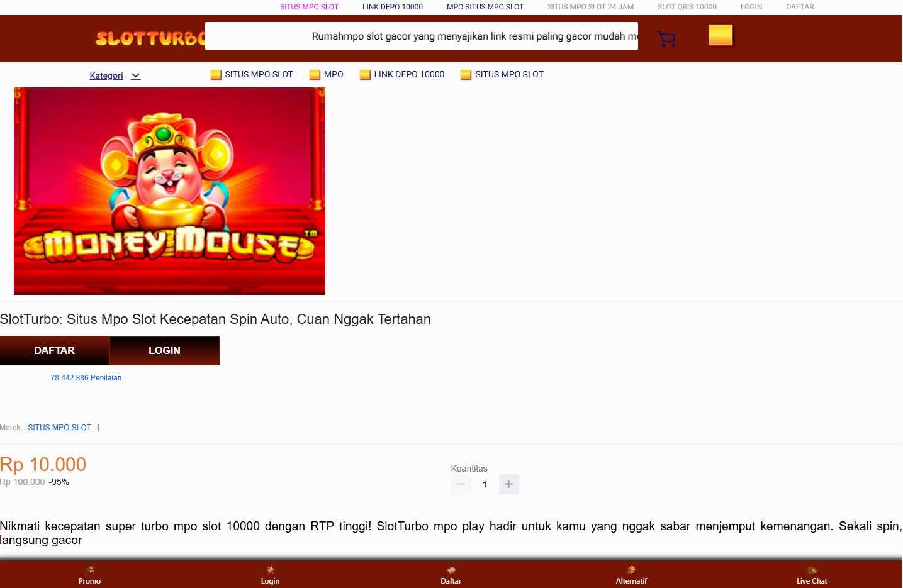Open the Merek SITUS MPO SLOT link
Image resolution: width=903 pixels, height=588 pixels.
tap(59, 428)
